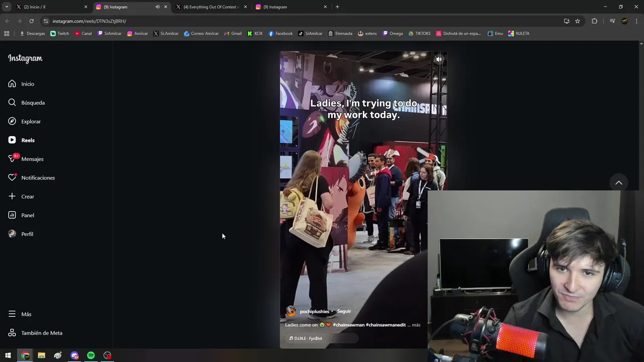Expand Más menu in sidebar

click(x=20, y=314)
